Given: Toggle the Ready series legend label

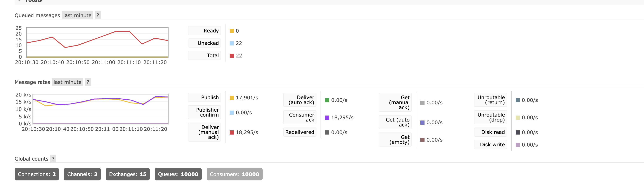Looking at the screenshot, I should tap(211, 31).
